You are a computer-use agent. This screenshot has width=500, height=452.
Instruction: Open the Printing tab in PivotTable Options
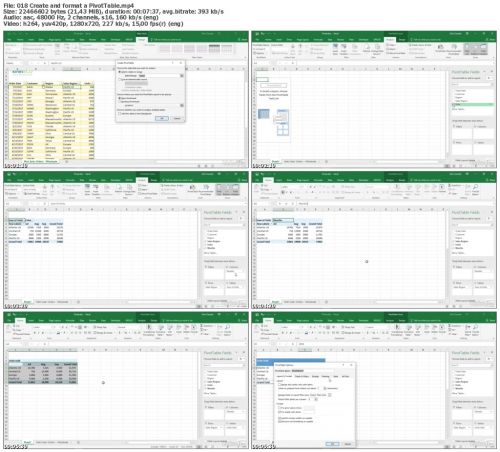[x=325, y=376]
